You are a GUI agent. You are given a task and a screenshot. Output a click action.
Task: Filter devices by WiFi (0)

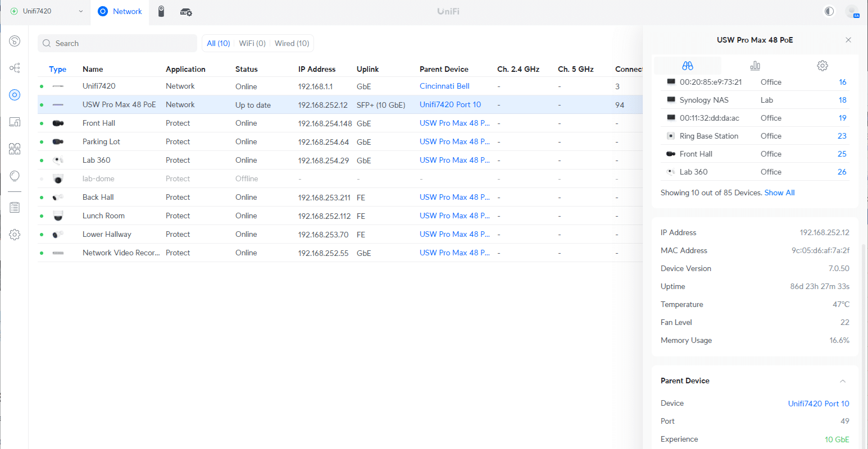point(252,43)
